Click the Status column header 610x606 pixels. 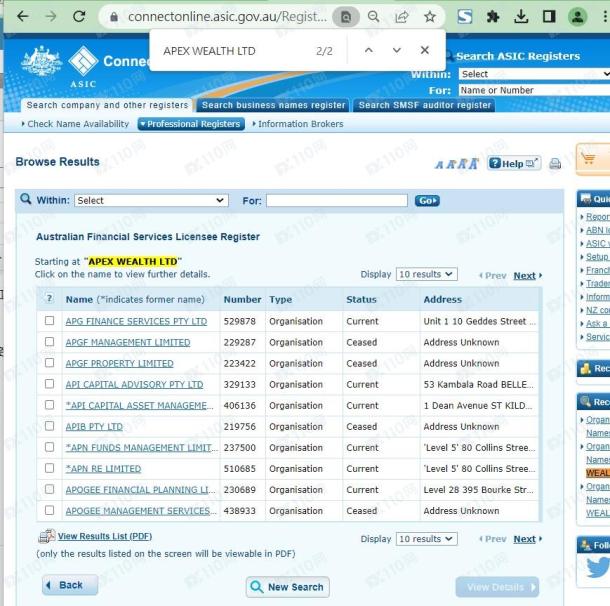(x=361, y=299)
